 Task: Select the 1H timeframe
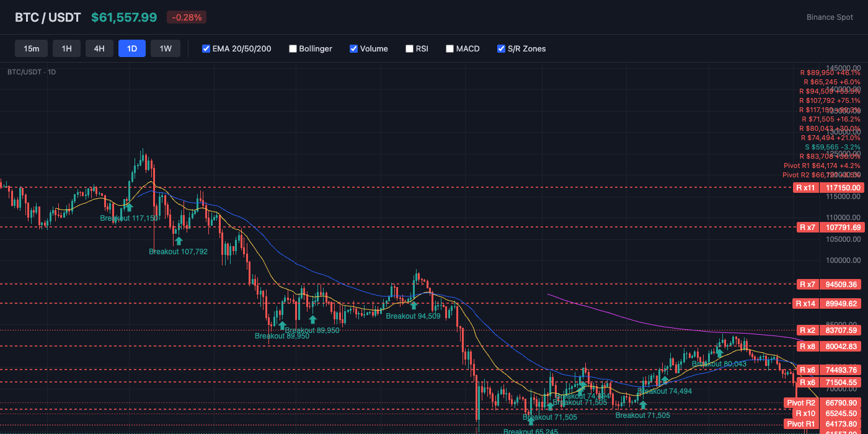(66, 48)
